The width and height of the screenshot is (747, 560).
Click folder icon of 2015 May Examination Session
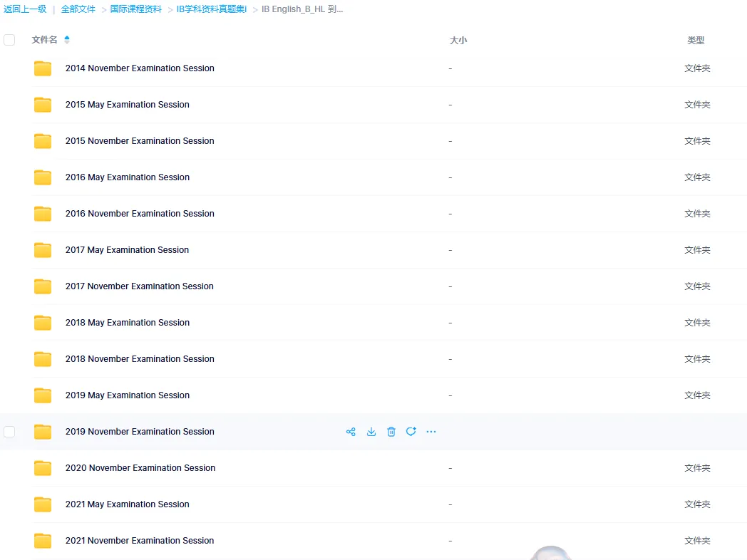43,105
